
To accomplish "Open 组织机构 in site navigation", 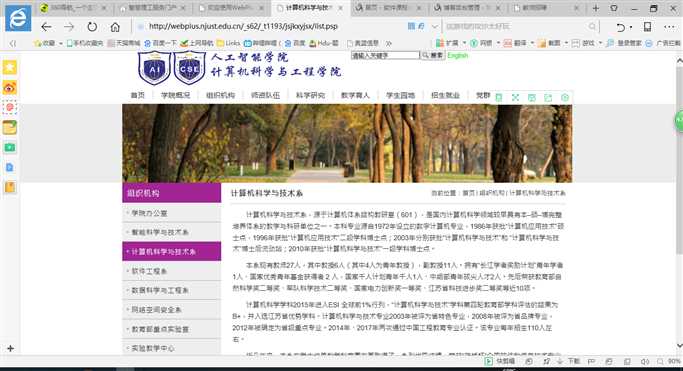I will (220, 95).
